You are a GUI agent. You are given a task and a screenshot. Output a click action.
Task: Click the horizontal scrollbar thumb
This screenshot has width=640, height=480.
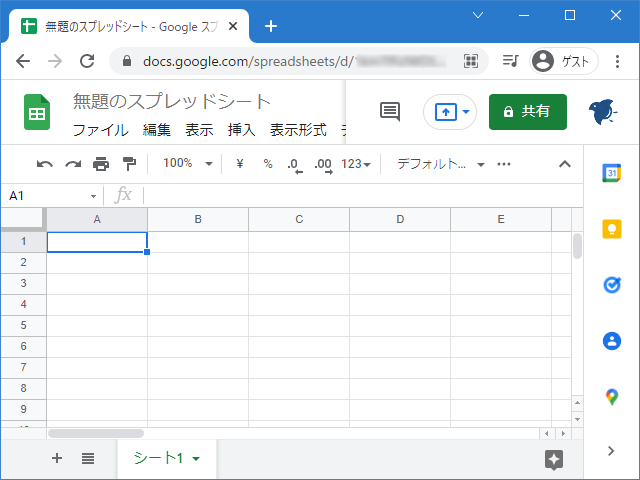[x=96, y=433]
